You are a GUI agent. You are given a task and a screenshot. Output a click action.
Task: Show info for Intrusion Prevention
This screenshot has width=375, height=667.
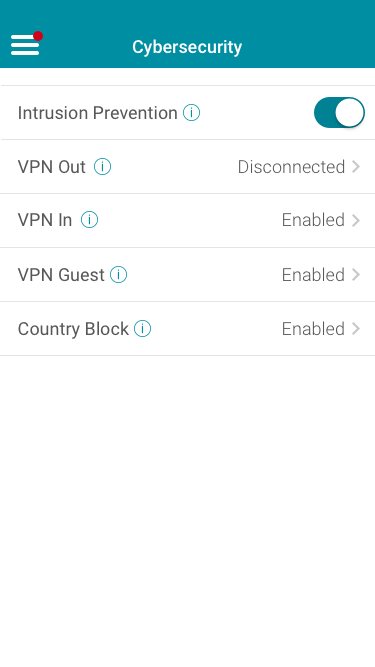[x=191, y=113]
